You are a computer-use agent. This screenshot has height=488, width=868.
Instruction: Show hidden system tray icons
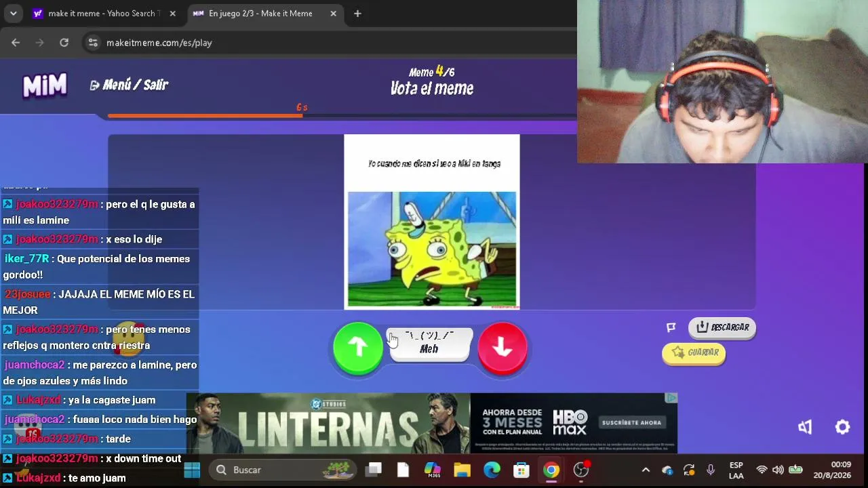646,470
